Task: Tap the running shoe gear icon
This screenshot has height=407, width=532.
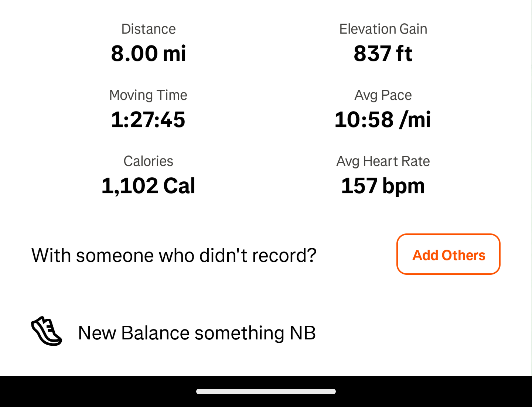Action: [x=46, y=331]
